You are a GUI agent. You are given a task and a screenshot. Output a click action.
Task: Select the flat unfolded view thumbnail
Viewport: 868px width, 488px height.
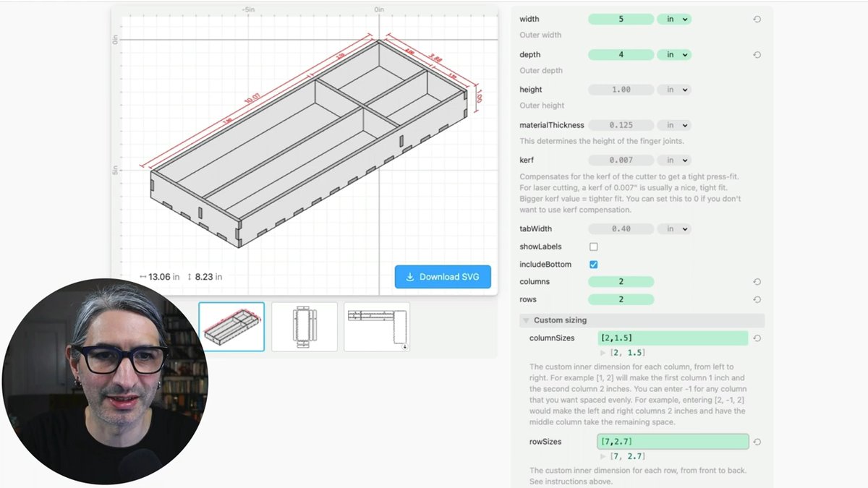point(304,327)
